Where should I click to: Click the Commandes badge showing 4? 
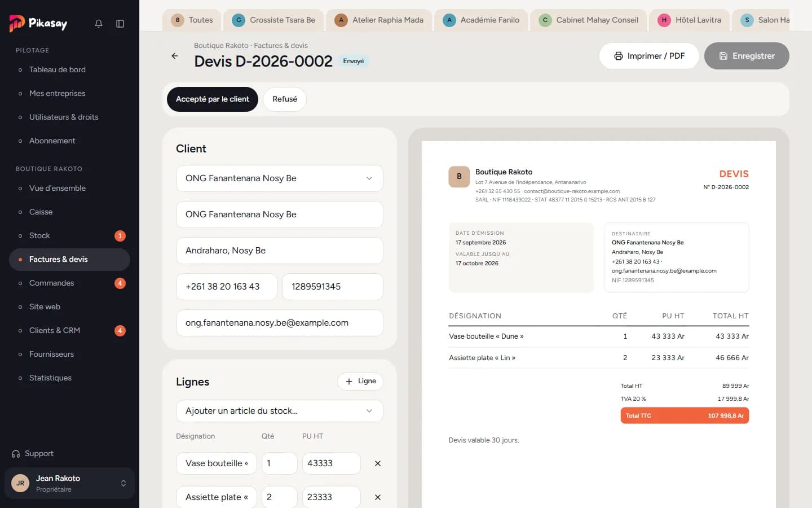point(120,283)
